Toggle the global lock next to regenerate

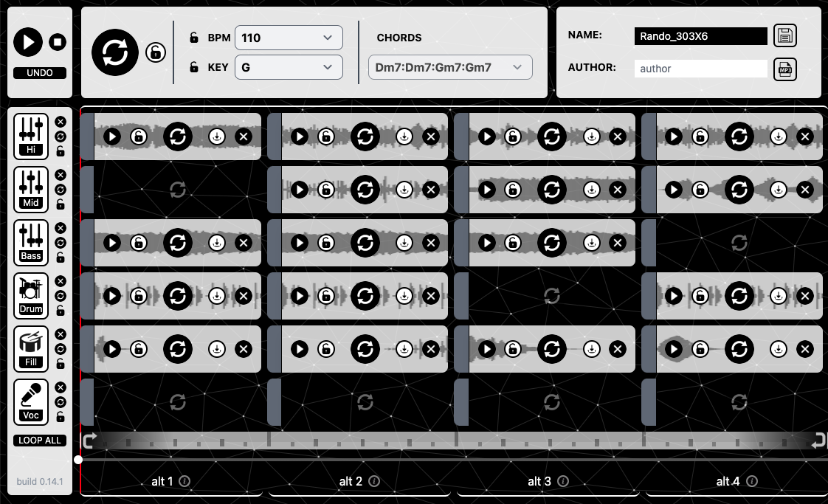156,52
